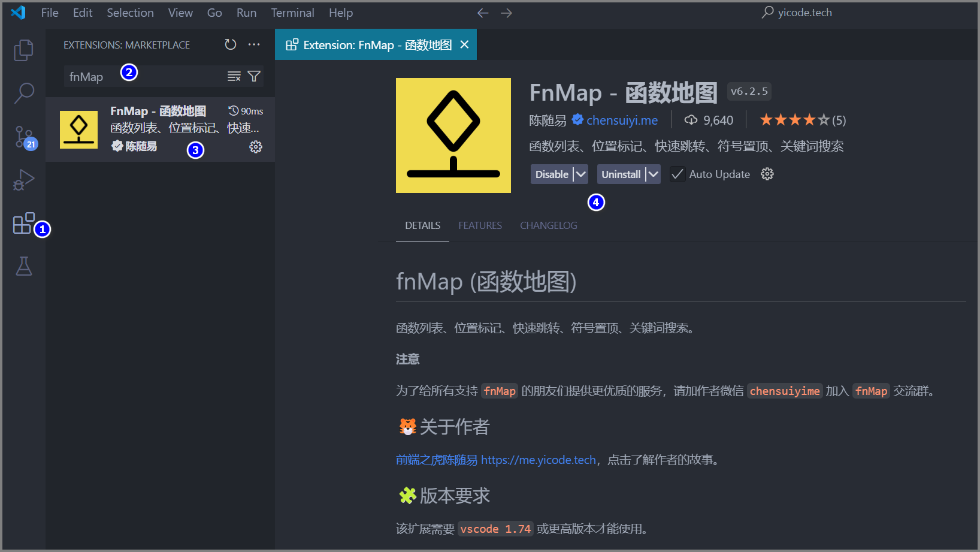Click the star rating of the extension
980x552 pixels.
(x=796, y=120)
